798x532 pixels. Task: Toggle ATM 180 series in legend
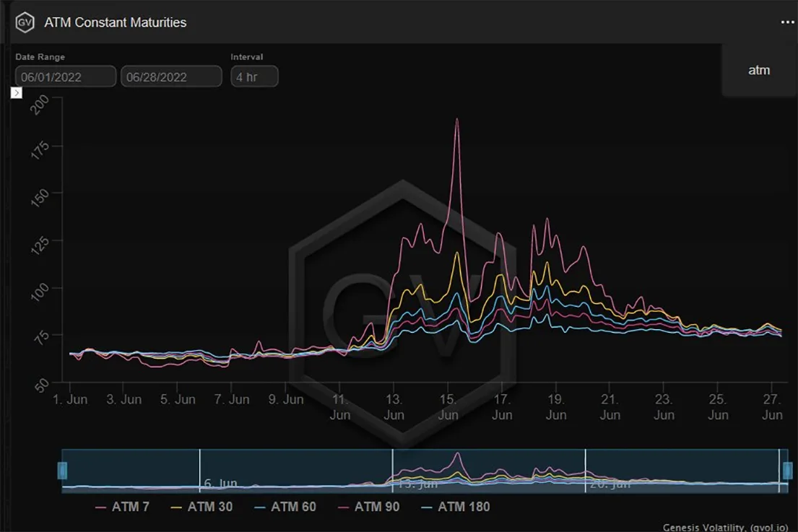point(456,507)
